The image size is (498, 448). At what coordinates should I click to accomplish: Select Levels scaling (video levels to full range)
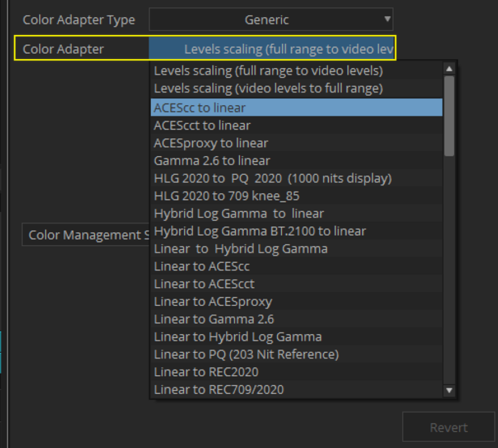coord(296,88)
